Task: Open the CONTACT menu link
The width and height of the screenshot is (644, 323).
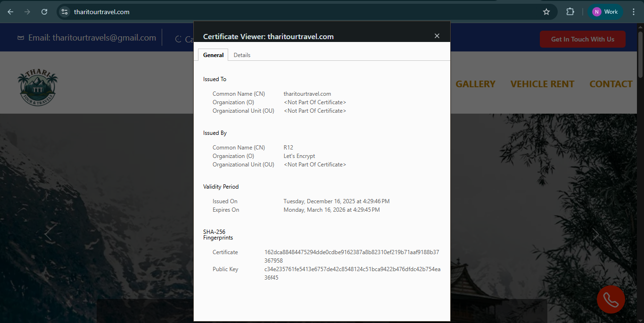Action: point(611,84)
